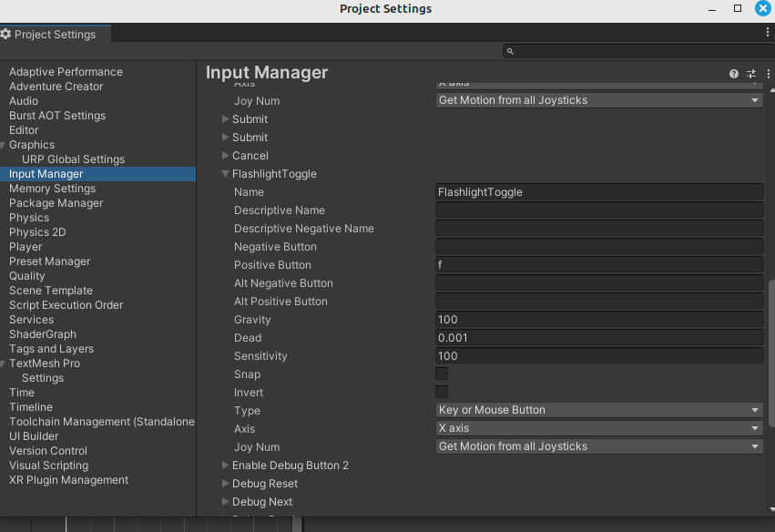Click the Sensitivity value field
775x532 pixels.
click(x=599, y=356)
